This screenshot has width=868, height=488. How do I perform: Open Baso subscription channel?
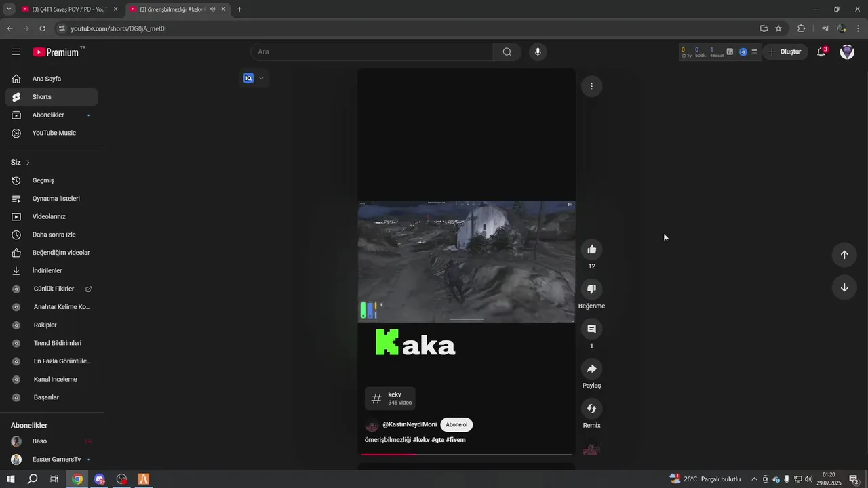pos(52,441)
